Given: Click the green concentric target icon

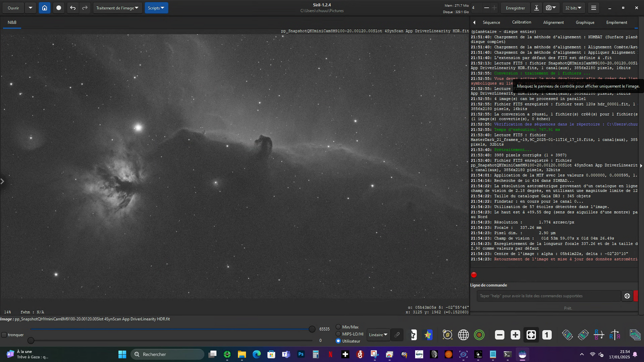Looking at the screenshot, I should pyautogui.click(x=479, y=335).
